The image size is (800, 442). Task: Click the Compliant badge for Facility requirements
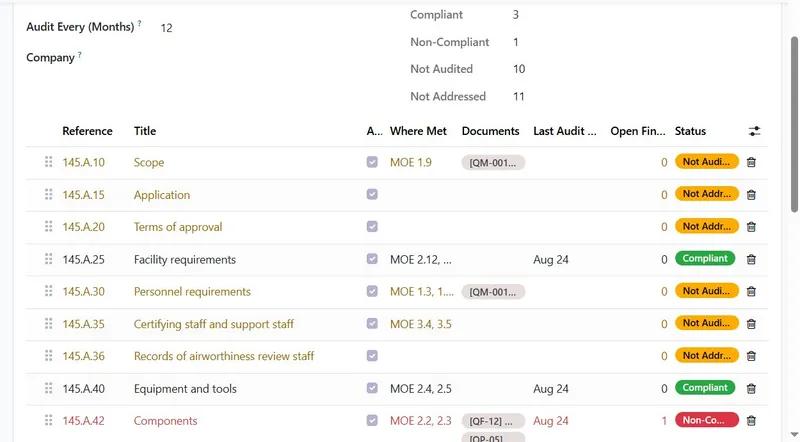705,259
